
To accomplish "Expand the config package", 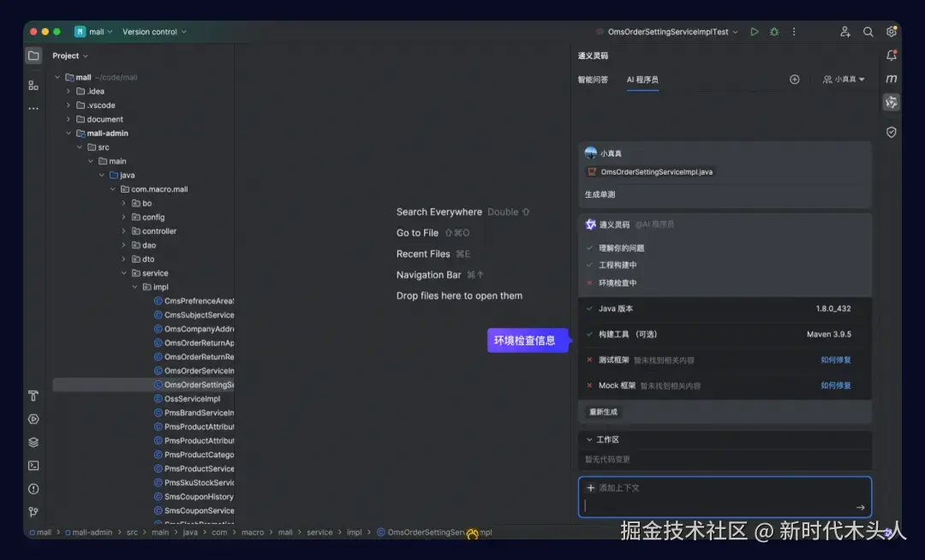I will tap(124, 217).
